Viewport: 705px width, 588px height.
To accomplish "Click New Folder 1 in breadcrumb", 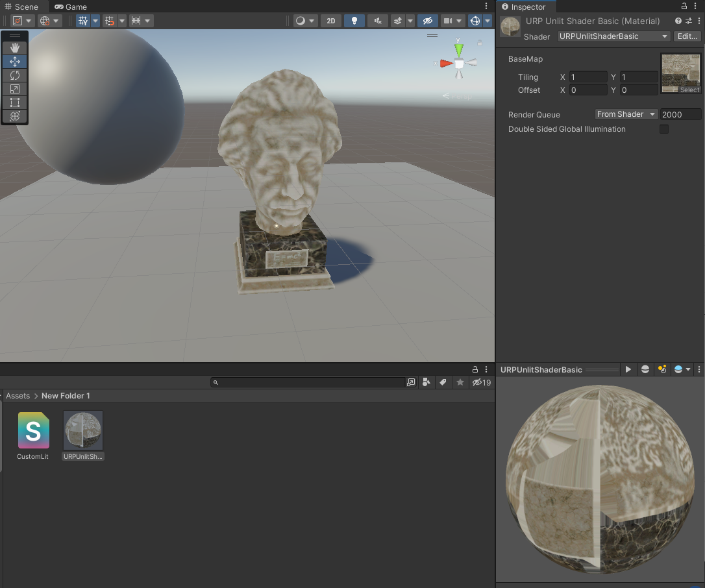I will pyautogui.click(x=66, y=396).
